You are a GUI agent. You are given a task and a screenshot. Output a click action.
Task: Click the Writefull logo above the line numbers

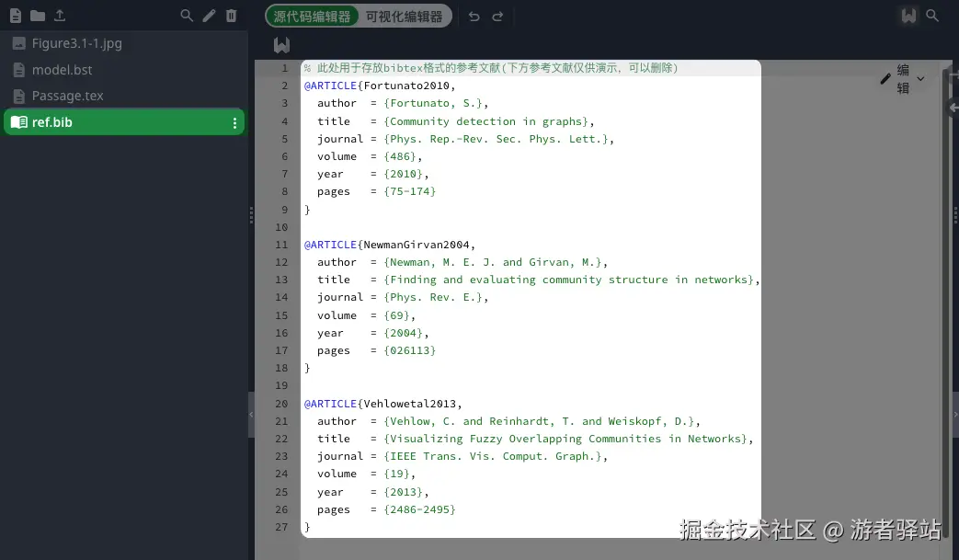282,45
